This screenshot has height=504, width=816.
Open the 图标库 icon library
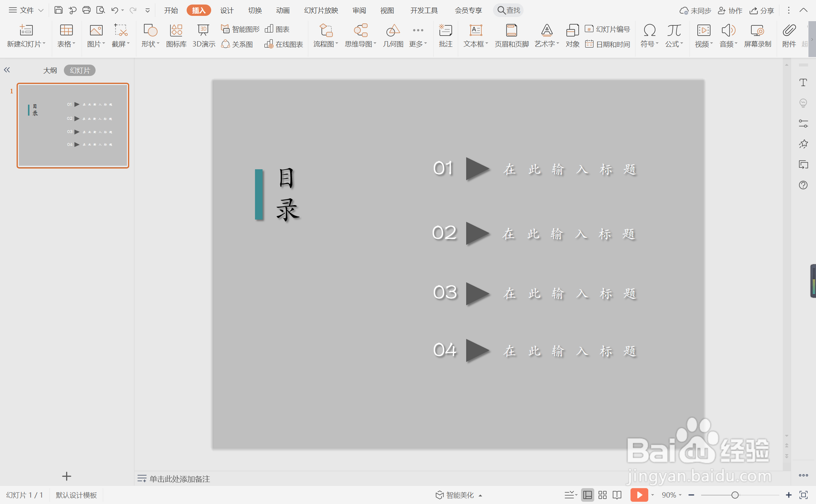tap(176, 36)
